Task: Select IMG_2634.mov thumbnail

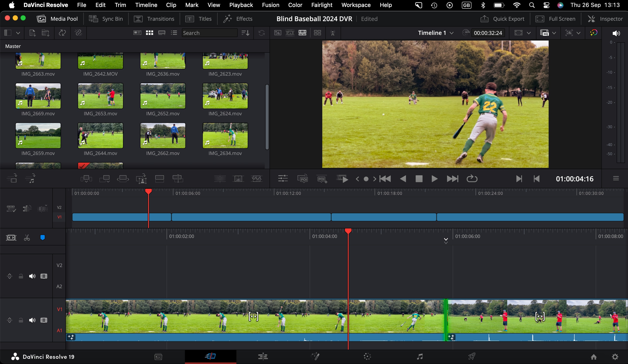Action: coord(225,136)
